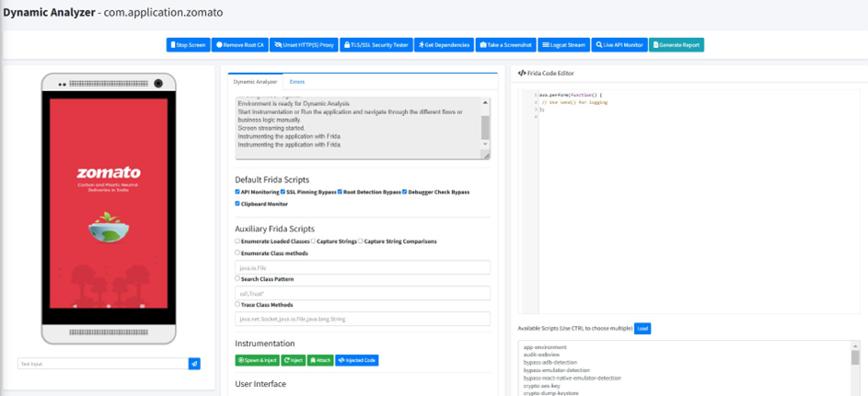The image size is (868, 396).
Task: Select the crypto-aes-key script
Action: point(543,386)
